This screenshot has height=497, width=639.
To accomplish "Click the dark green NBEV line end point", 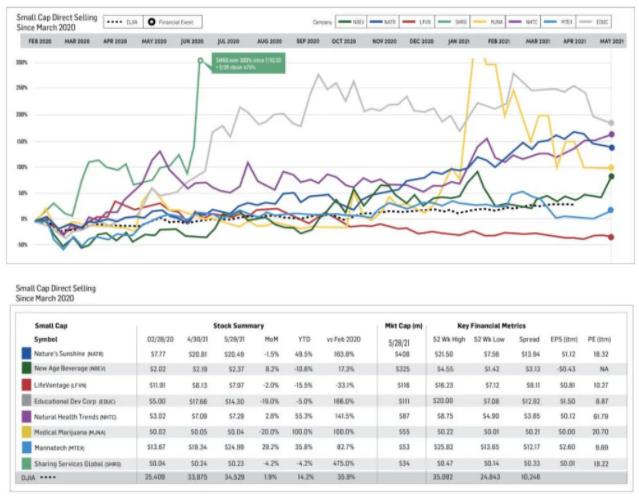I will (x=611, y=176).
